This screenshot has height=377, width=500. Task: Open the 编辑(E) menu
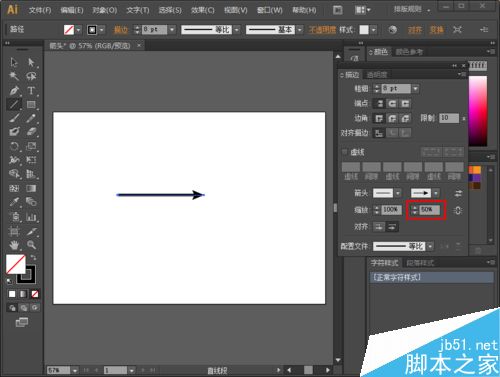point(72,10)
